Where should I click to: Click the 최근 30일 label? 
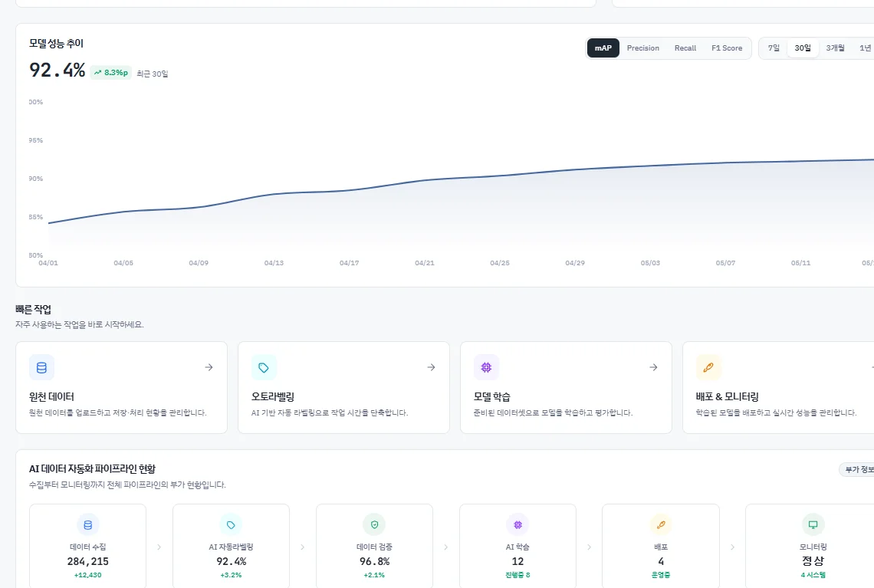(x=152, y=74)
